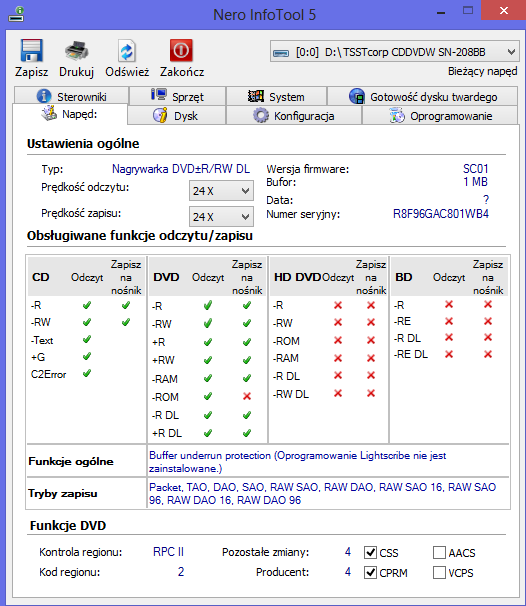Click the System tab Windows flag icon
Viewport: 526px width, 606px height.
(x=256, y=96)
